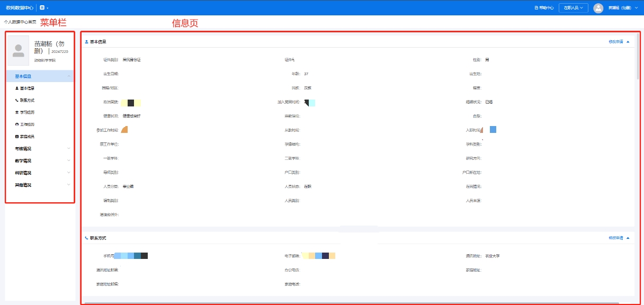The width and height of the screenshot is (644, 305).
Task: Collapse the 基本信息 sidebar menu group
Action: 69,76
